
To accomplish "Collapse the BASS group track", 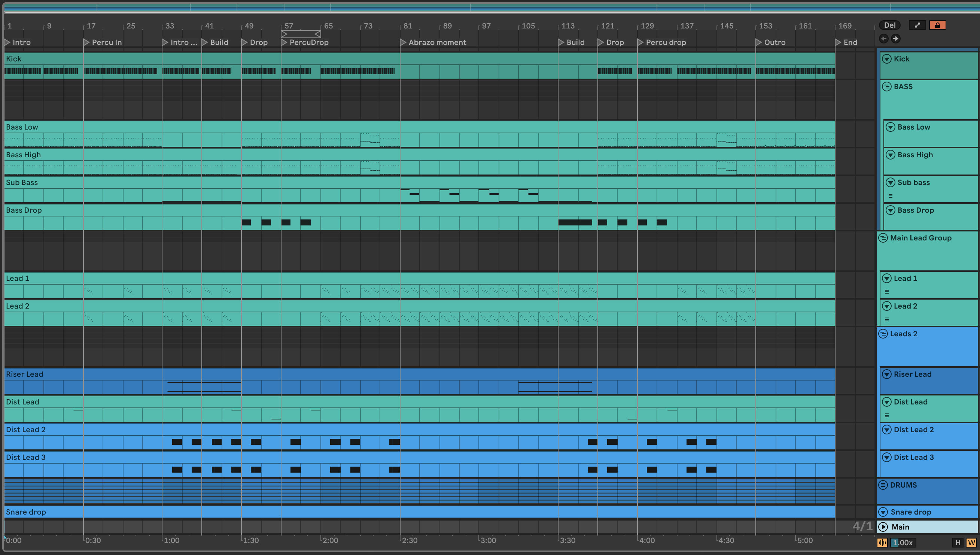I will [x=887, y=87].
